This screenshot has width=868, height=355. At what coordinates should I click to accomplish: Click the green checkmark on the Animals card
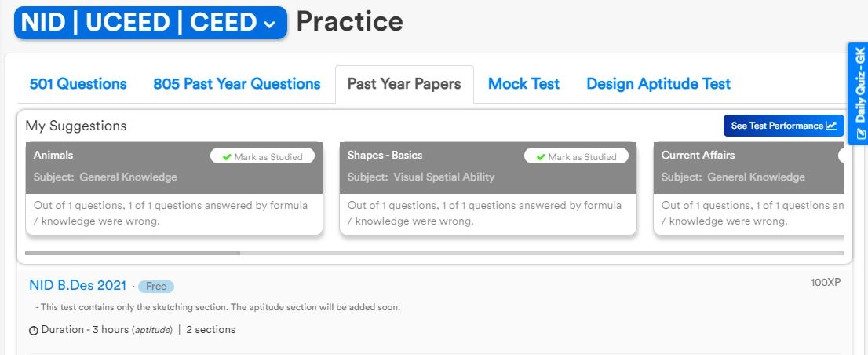[228, 156]
